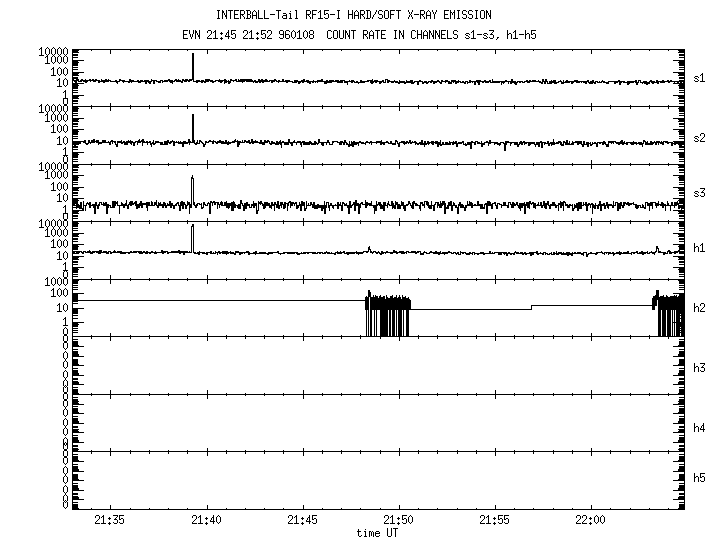
Task: Click the s1 channel label
Action: point(699,78)
